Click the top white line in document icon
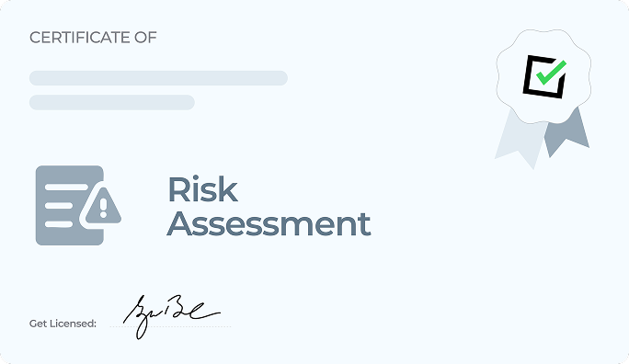This screenshot has height=364, width=629. coord(66,188)
